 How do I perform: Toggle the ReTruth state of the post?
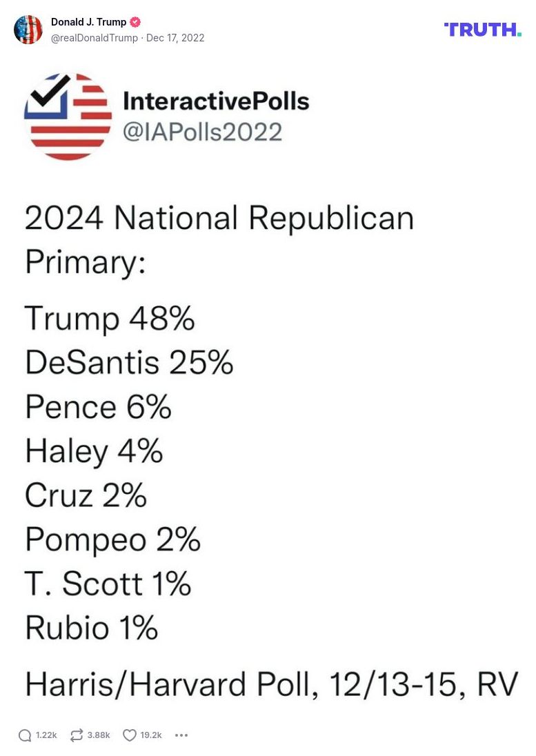(x=76, y=735)
